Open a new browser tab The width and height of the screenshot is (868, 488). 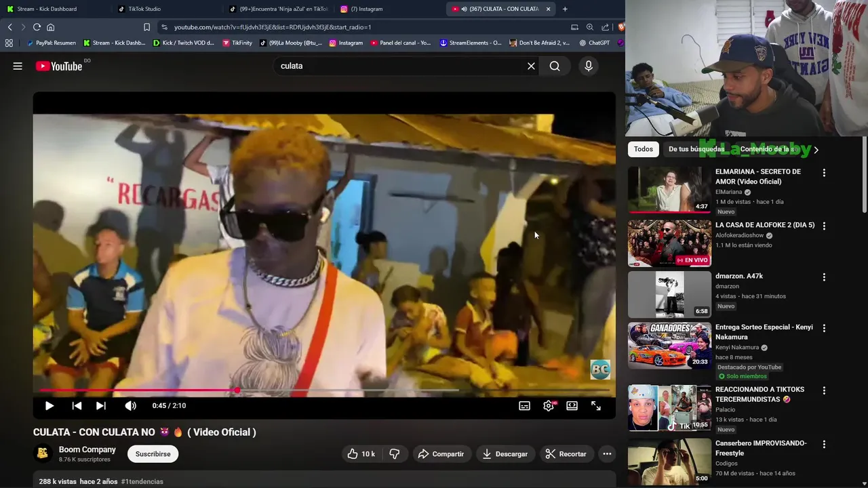(x=565, y=9)
